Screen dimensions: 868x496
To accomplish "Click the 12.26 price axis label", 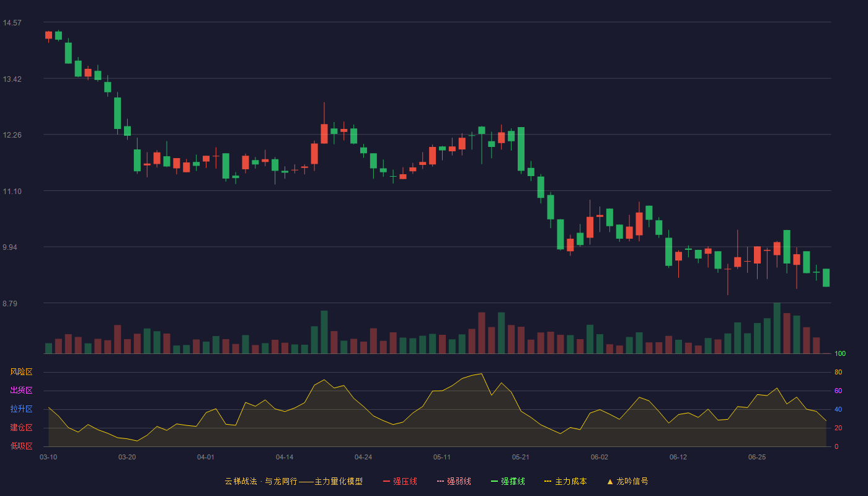I will coord(12,135).
